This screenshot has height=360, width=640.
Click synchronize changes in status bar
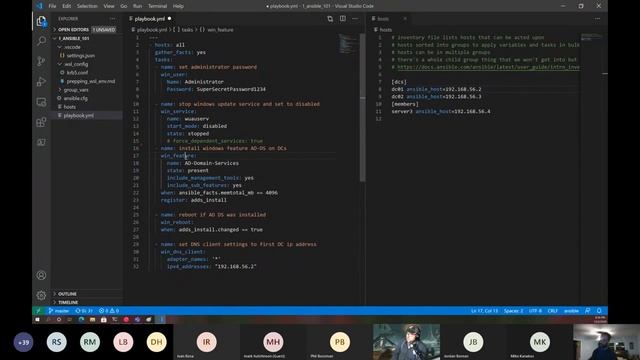coord(84,311)
